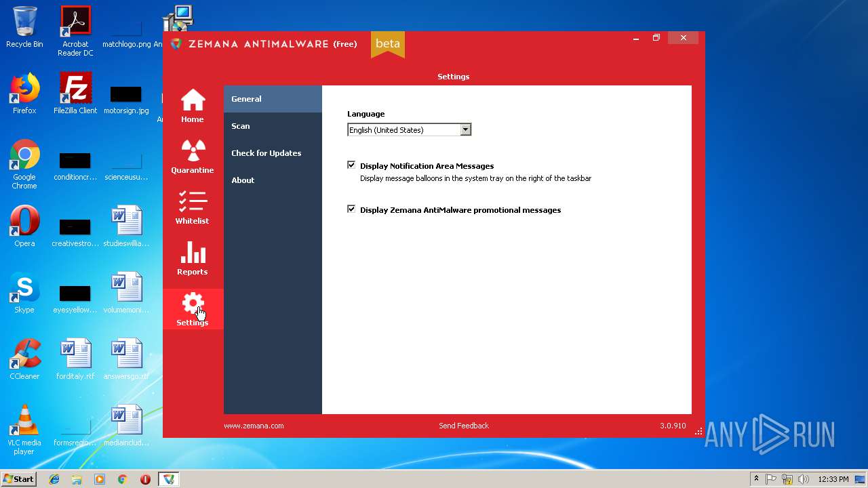Select the Google Chrome desktop shortcut
Image resolution: width=868 pixels, height=488 pixels.
pos(24,165)
